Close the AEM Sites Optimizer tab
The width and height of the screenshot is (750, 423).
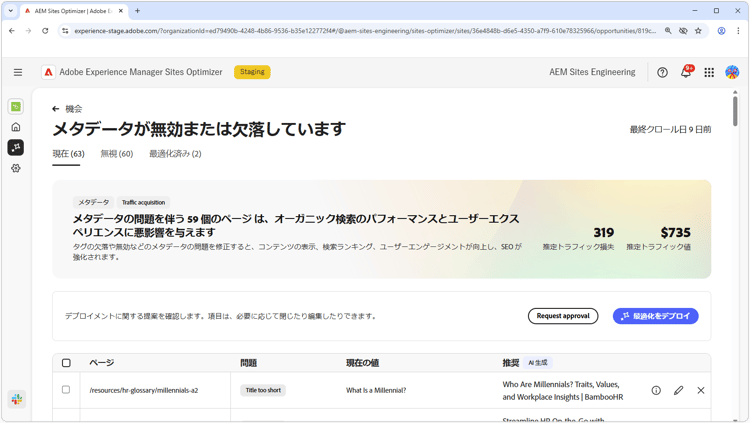[121, 11]
